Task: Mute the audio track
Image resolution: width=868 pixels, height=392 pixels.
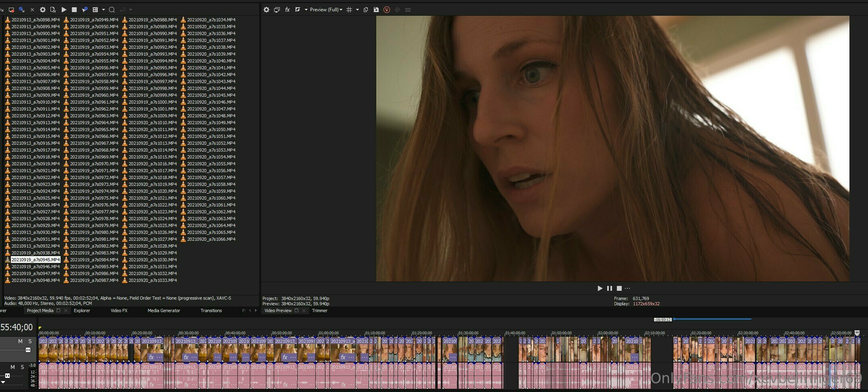Action: click(x=13, y=367)
